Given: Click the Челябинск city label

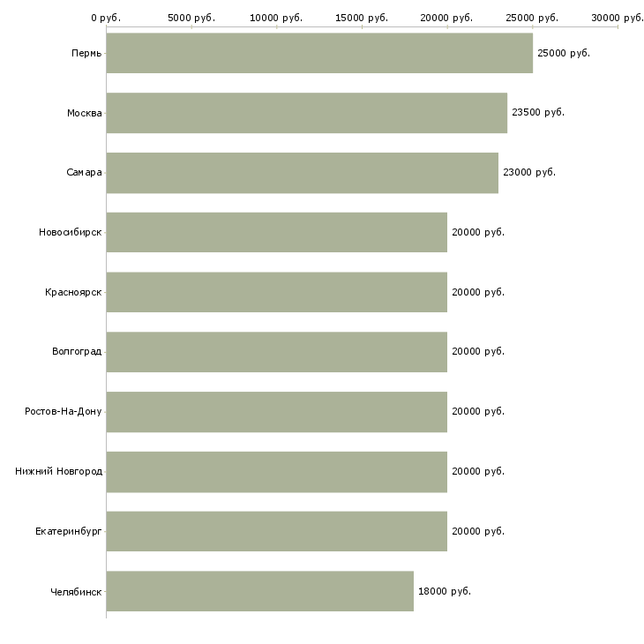Looking at the screenshot, I should tap(76, 592).
